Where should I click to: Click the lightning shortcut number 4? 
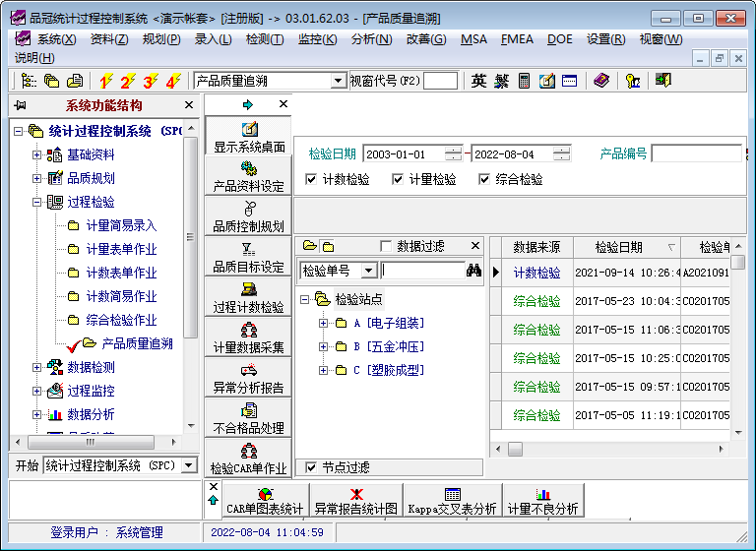click(173, 81)
